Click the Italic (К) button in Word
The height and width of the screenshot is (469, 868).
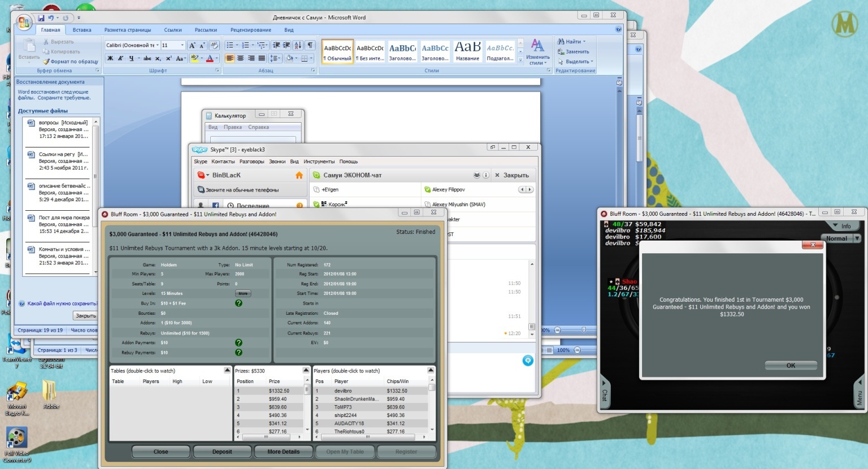(121, 58)
